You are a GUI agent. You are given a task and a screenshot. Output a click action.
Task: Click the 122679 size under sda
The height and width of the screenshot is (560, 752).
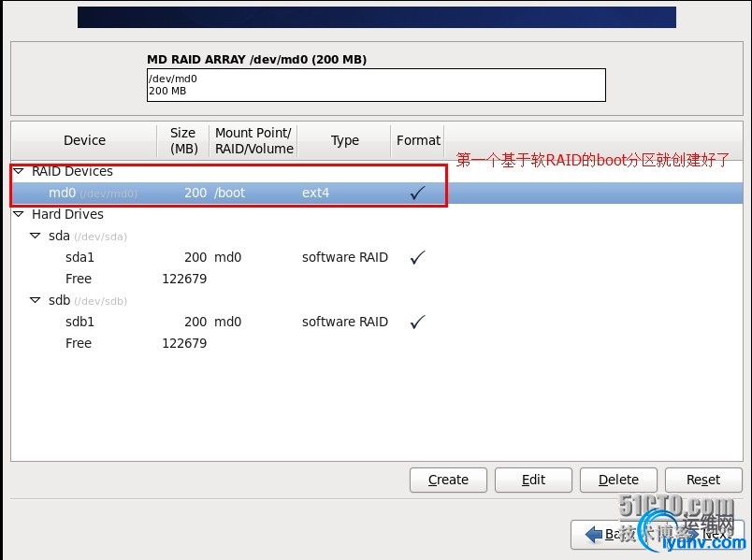tap(184, 279)
